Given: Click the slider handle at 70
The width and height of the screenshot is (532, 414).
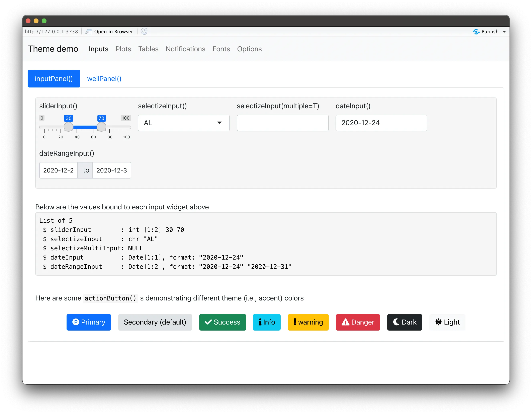Looking at the screenshot, I should (101, 127).
